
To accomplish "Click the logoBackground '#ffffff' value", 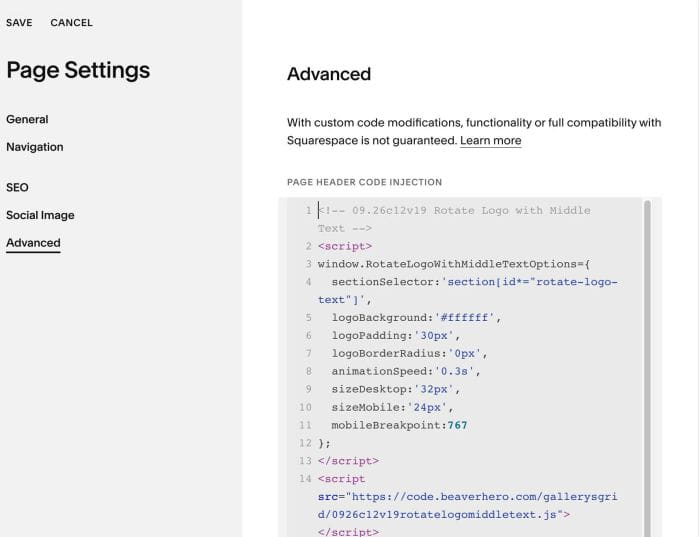I will (x=464, y=318).
